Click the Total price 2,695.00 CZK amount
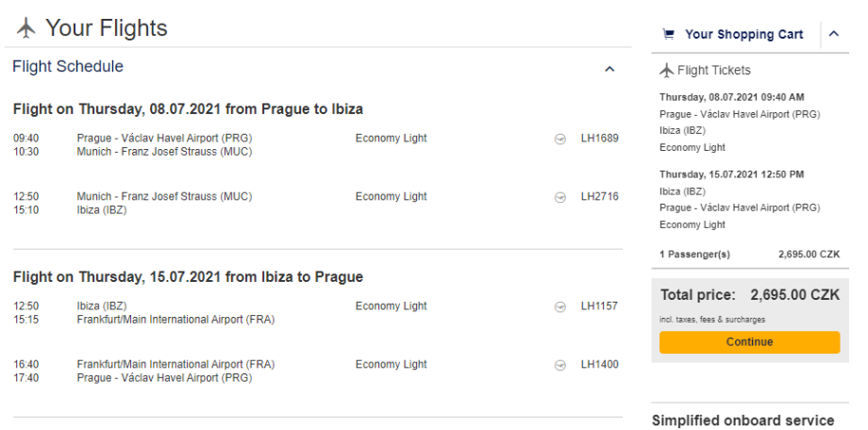The height and width of the screenshot is (430, 868). click(794, 294)
